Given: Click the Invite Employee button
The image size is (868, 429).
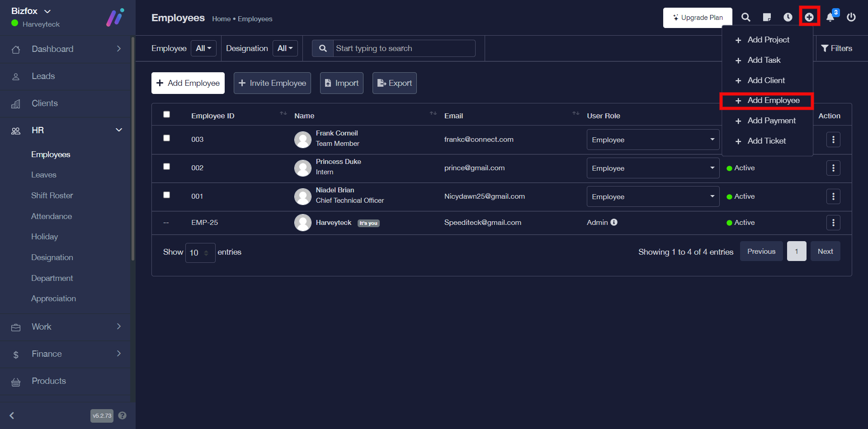Looking at the screenshot, I should pos(272,83).
